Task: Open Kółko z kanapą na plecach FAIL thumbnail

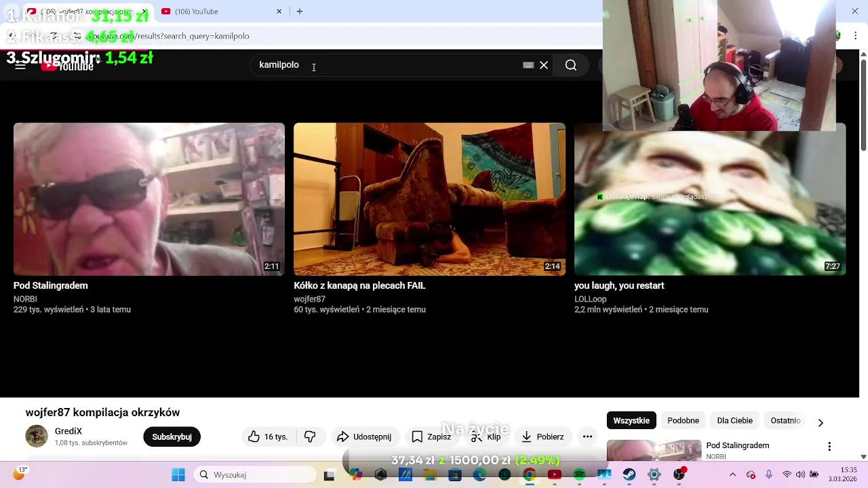Action: (x=429, y=199)
